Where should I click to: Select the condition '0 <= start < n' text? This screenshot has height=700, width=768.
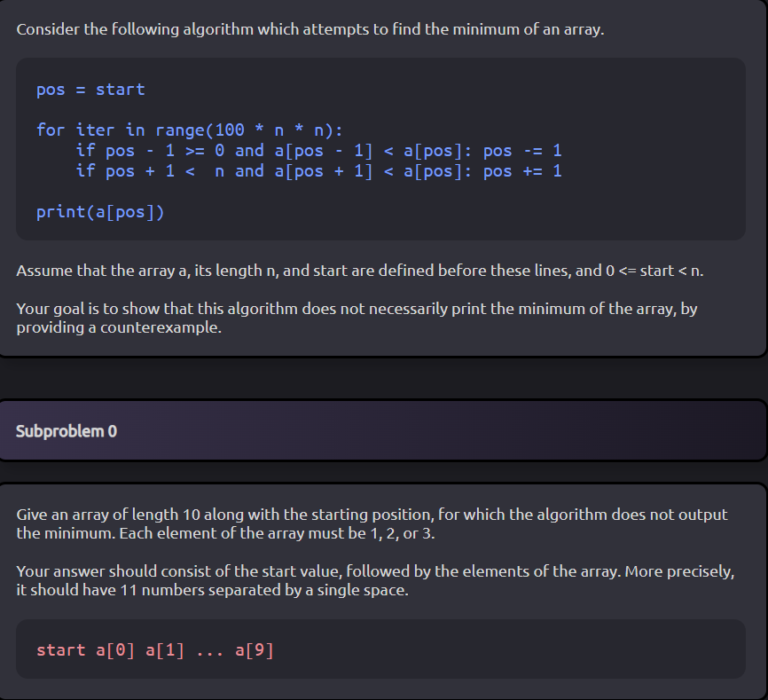tap(656, 271)
